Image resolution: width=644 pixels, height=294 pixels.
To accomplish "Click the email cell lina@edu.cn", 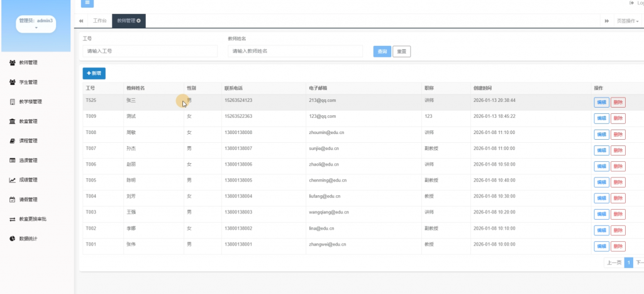I will pos(321,229).
